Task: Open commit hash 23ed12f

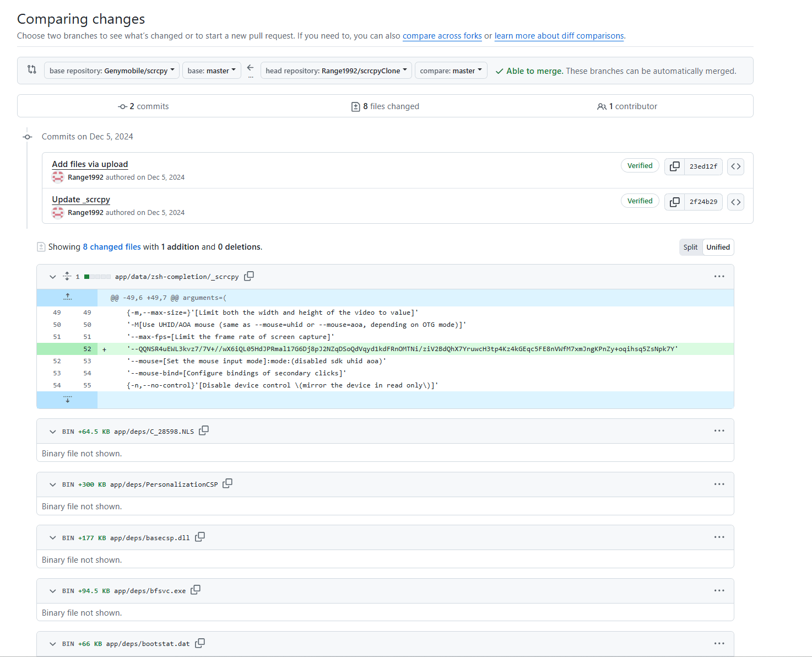Action: pyautogui.click(x=703, y=166)
